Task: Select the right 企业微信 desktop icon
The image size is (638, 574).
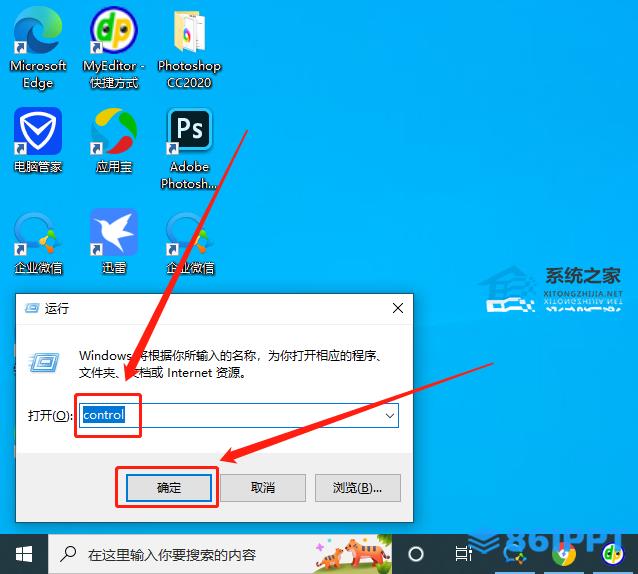Action: click(x=189, y=234)
